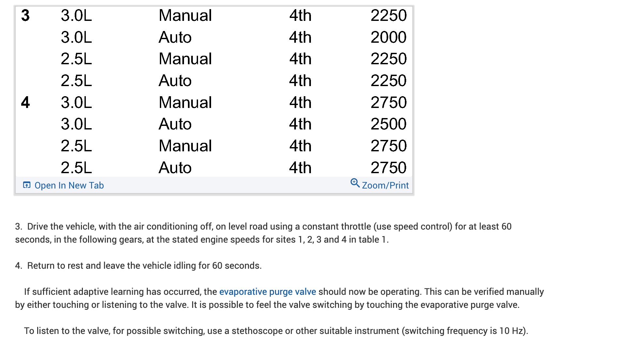The height and width of the screenshot is (347, 644).
Task: Click the Zoom/Print magnifier icon
Action: pyautogui.click(x=355, y=183)
